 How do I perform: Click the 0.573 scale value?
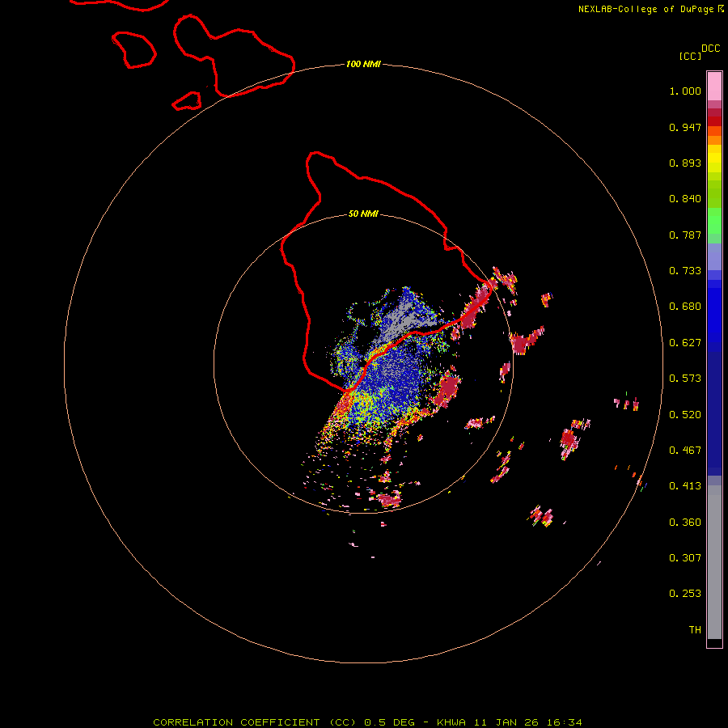[685, 379]
